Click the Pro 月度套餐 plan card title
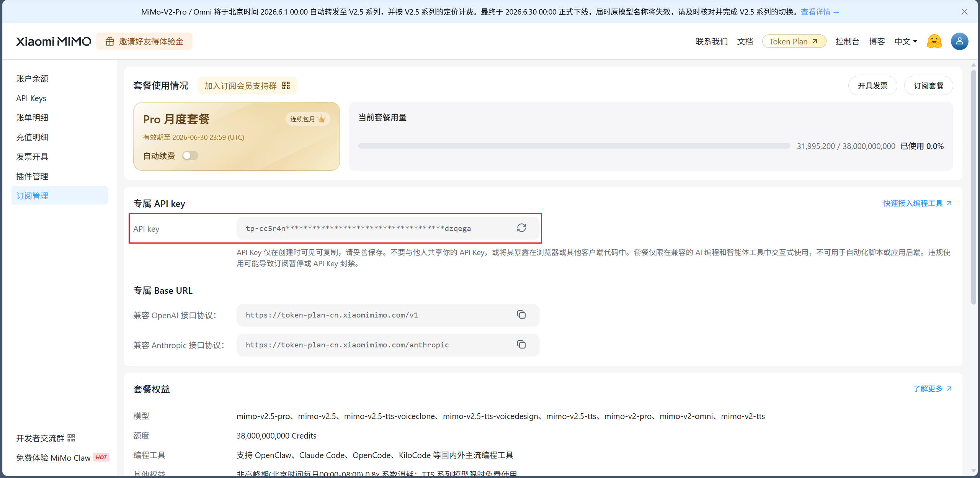Viewport: 980px width, 478px height. [176, 119]
